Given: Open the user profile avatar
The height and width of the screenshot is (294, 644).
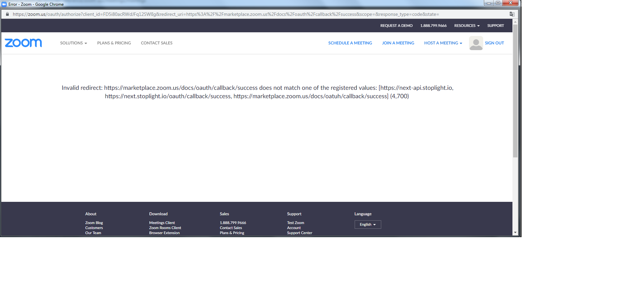Looking at the screenshot, I should pos(476,43).
